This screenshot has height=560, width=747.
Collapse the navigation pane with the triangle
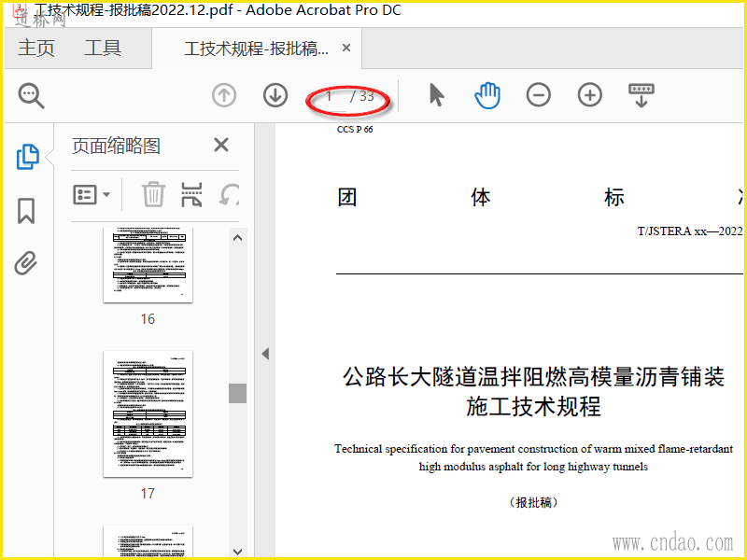click(265, 354)
